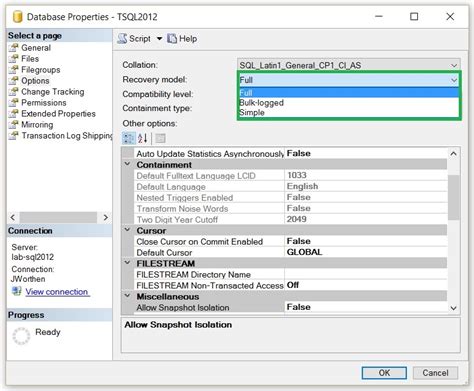Choose Bulk-logged recovery model
The image size is (474, 391).
[349, 103]
